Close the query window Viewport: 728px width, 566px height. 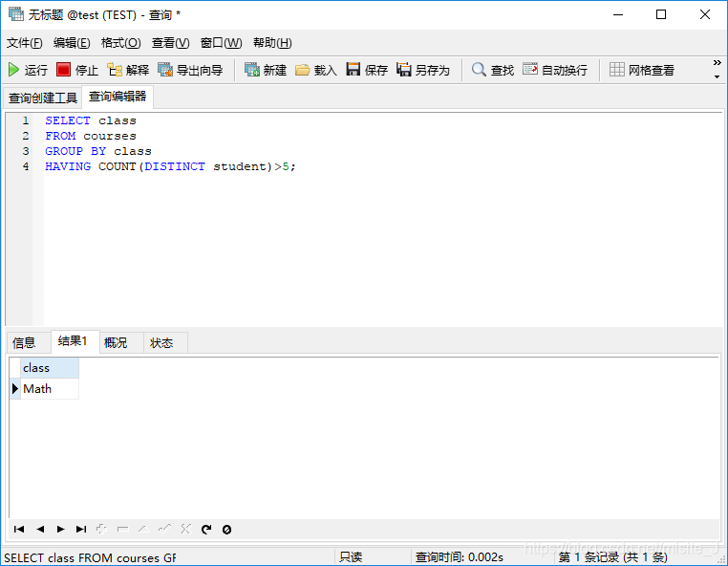tap(705, 15)
